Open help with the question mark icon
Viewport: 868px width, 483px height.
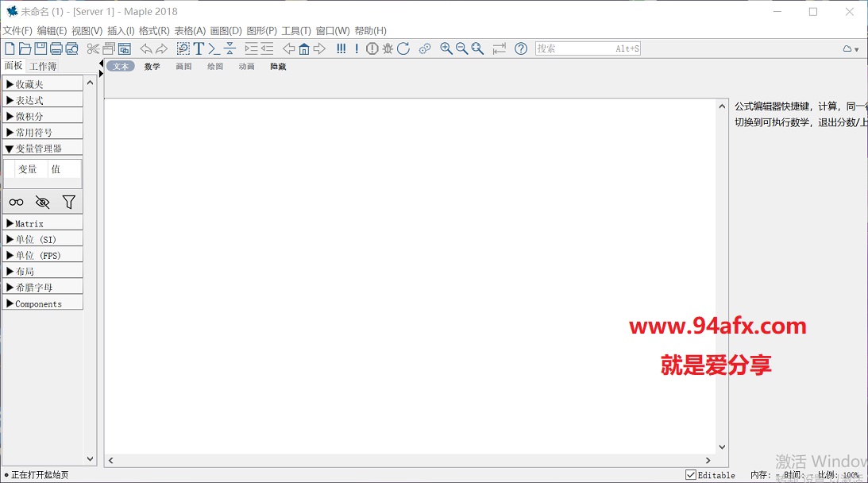[521, 48]
